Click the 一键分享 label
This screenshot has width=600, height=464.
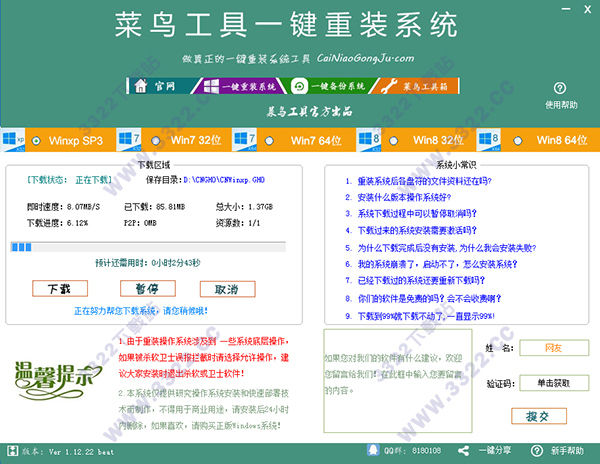click(495, 450)
